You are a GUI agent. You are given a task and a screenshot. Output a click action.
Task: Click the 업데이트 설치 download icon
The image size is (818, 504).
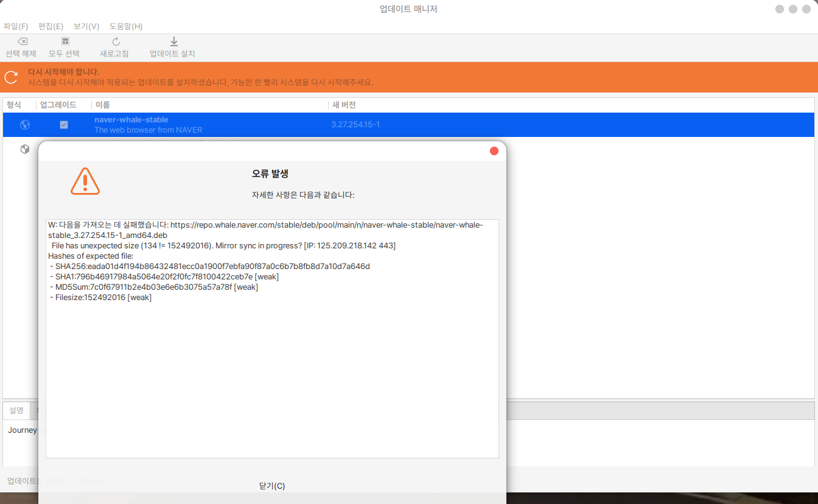173,41
